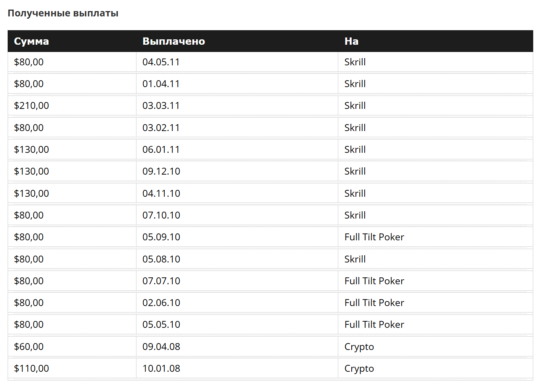Screen dimensions: 542x392
Task: Select the Полученные выплаты heading
Action: (63, 13)
